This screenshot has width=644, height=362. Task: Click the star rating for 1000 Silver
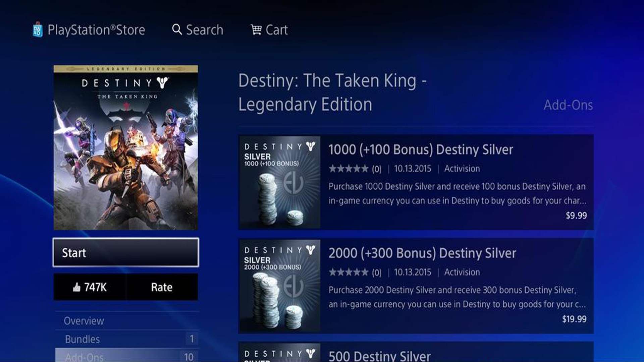pos(348,169)
